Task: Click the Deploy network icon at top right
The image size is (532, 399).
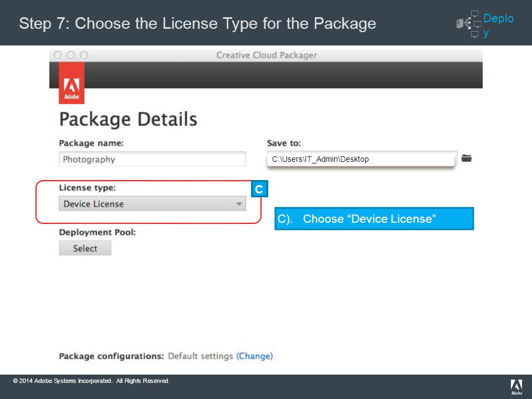Action: click(x=469, y=24)
